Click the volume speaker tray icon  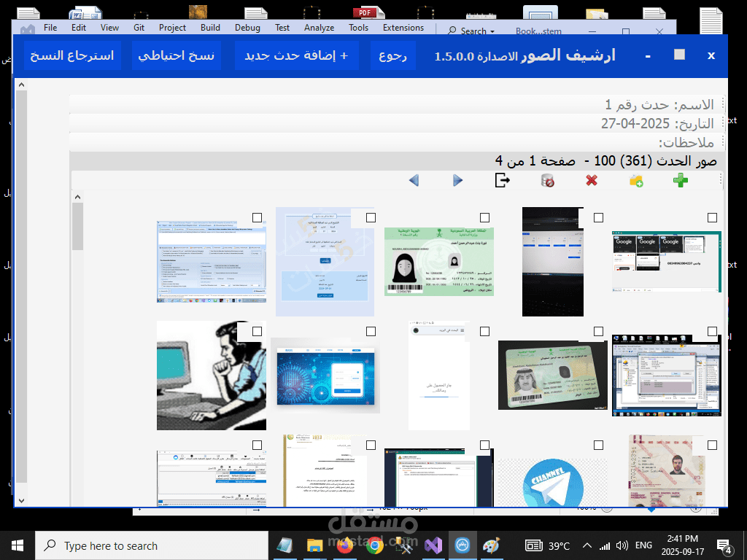tap(622, 545)
